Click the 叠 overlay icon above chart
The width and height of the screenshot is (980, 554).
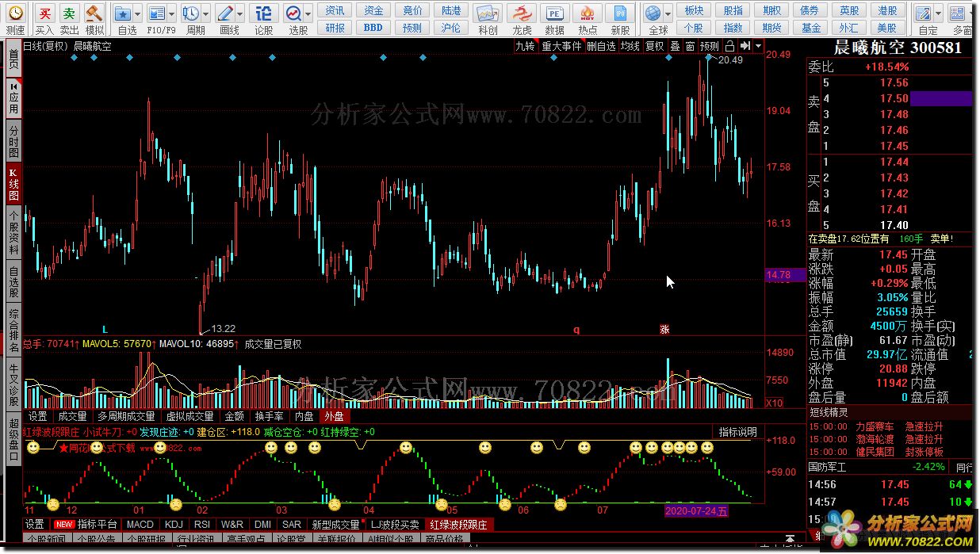[x=675, y=46]
